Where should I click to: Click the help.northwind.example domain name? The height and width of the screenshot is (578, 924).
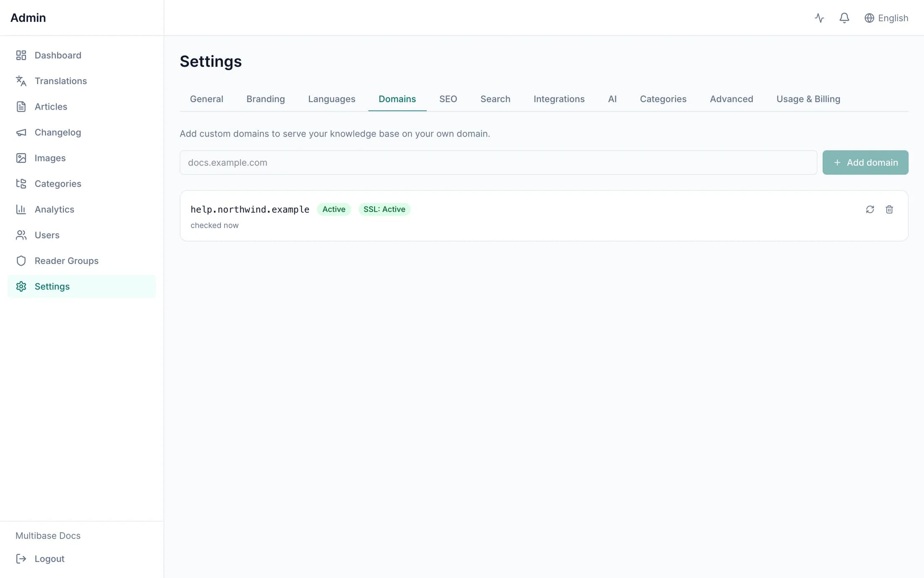[x=250, y=209]
